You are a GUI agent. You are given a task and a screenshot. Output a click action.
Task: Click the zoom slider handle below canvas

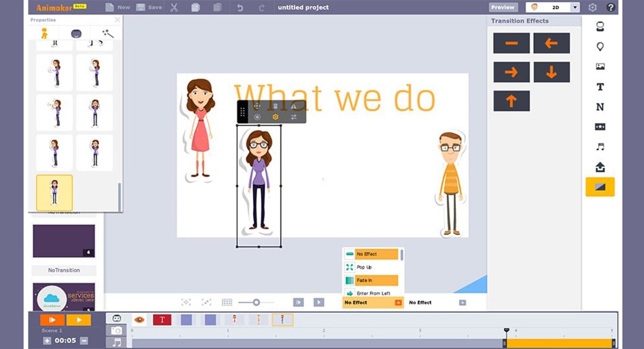255,303
